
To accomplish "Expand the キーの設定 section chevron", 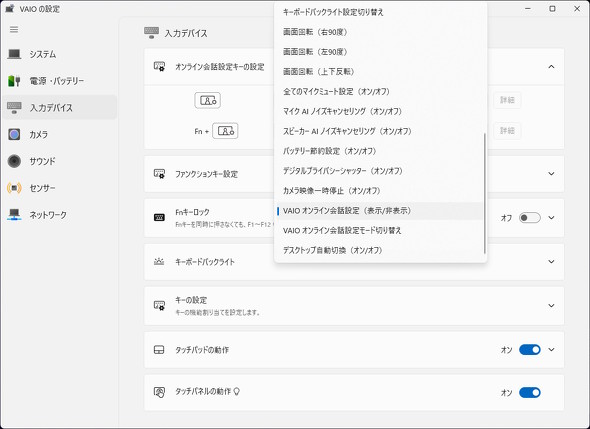I will point(551,306).
